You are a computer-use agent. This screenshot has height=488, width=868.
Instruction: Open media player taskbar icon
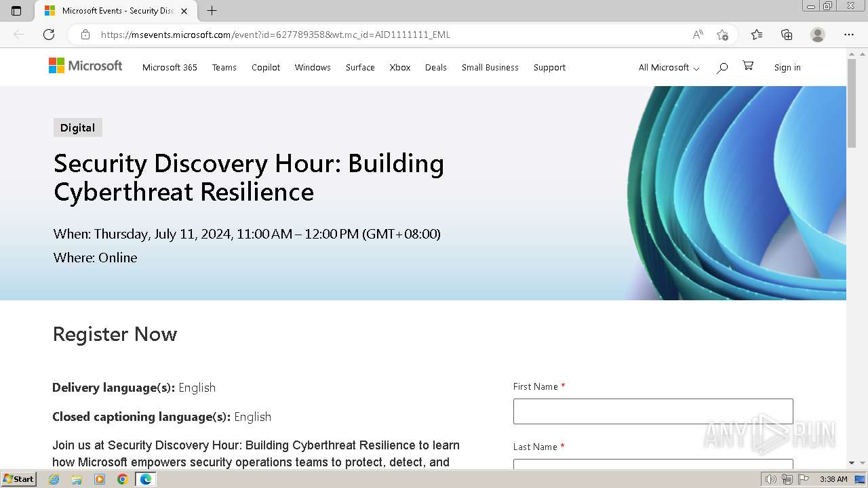(100, 479)
